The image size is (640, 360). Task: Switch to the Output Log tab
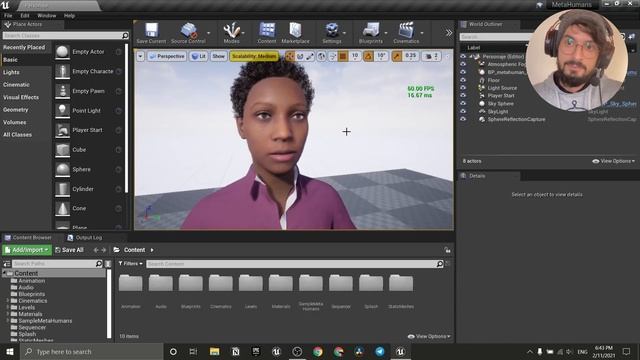pyautogui.click(x=85, y=238)
